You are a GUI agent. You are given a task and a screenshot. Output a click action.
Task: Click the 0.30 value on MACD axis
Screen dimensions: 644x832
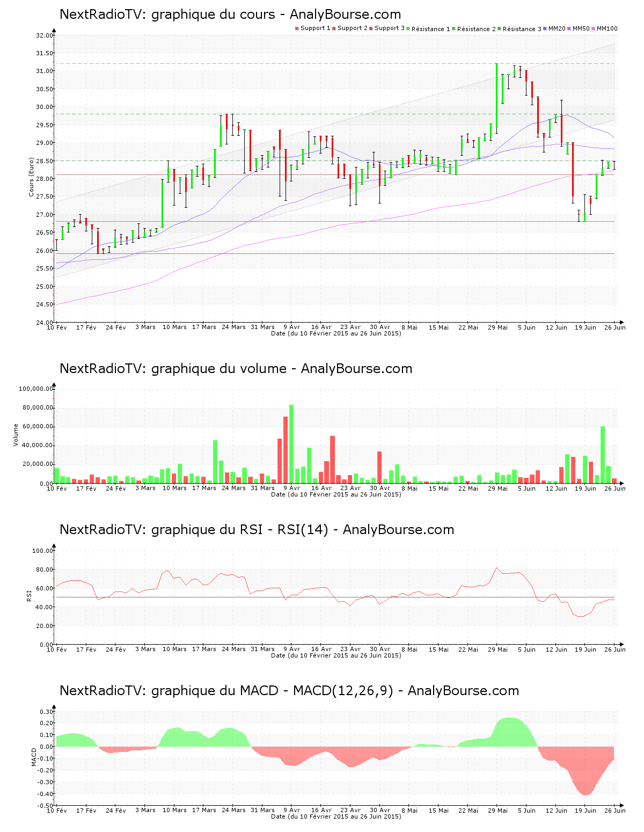pyautogui.click(x=46, y=712)
